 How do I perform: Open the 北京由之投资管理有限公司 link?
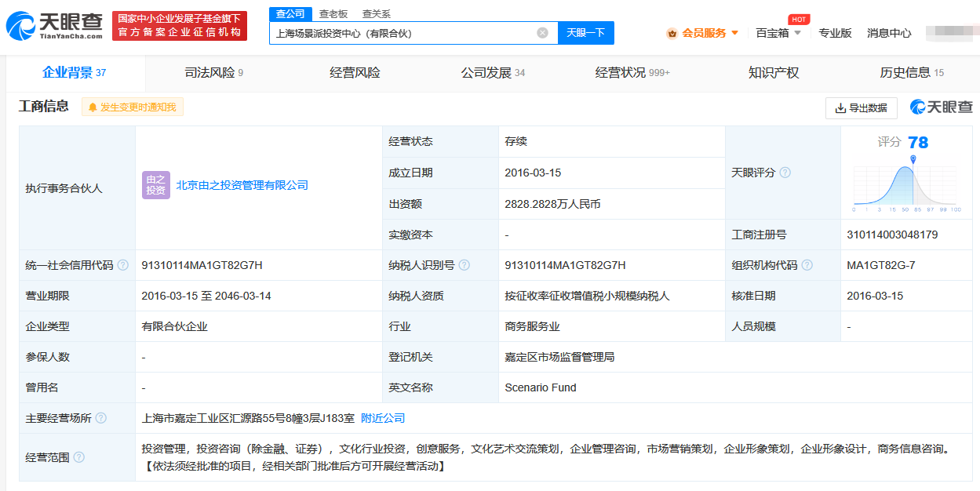242,186
